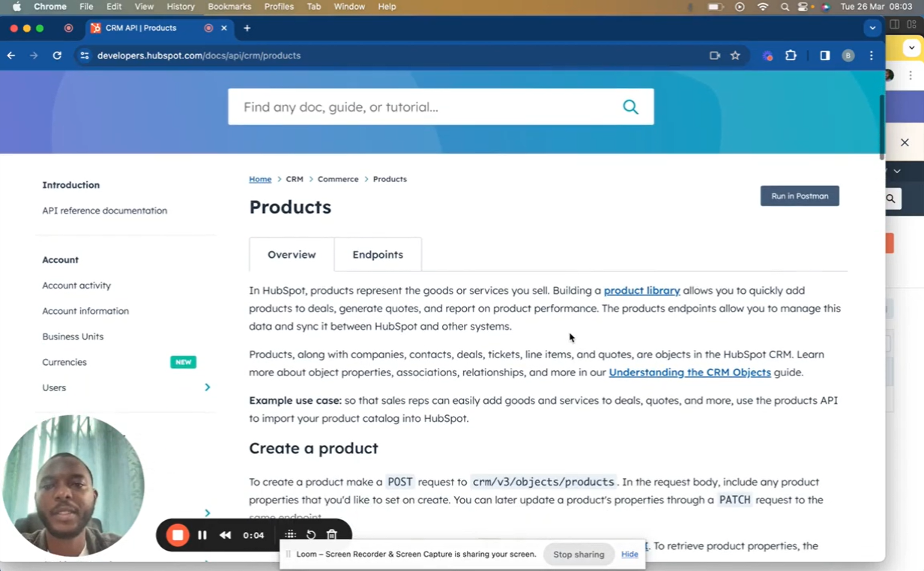Open the Apple menu

click(16, 7)
